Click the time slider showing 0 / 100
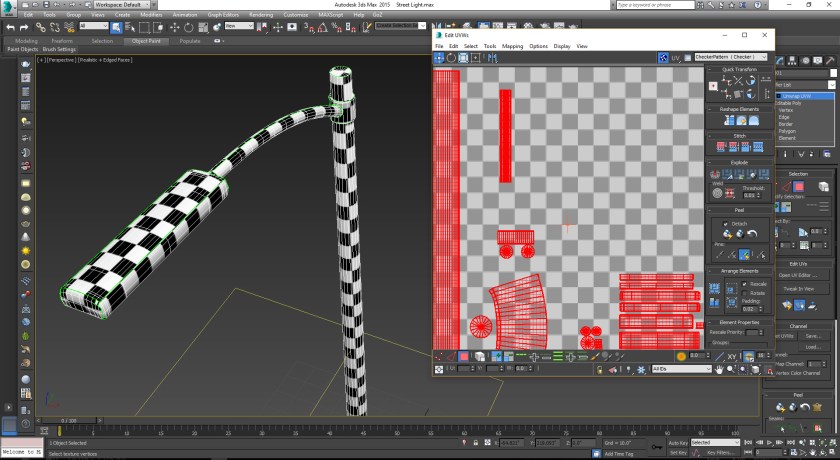 (70, 420)
